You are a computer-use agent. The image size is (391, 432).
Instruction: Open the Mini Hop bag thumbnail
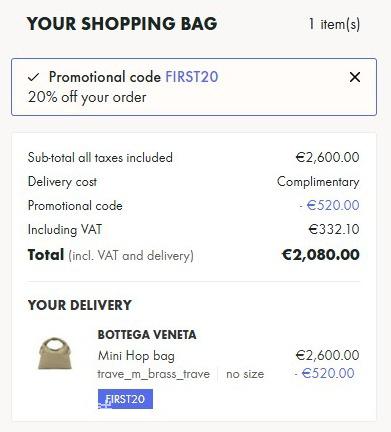54,354
